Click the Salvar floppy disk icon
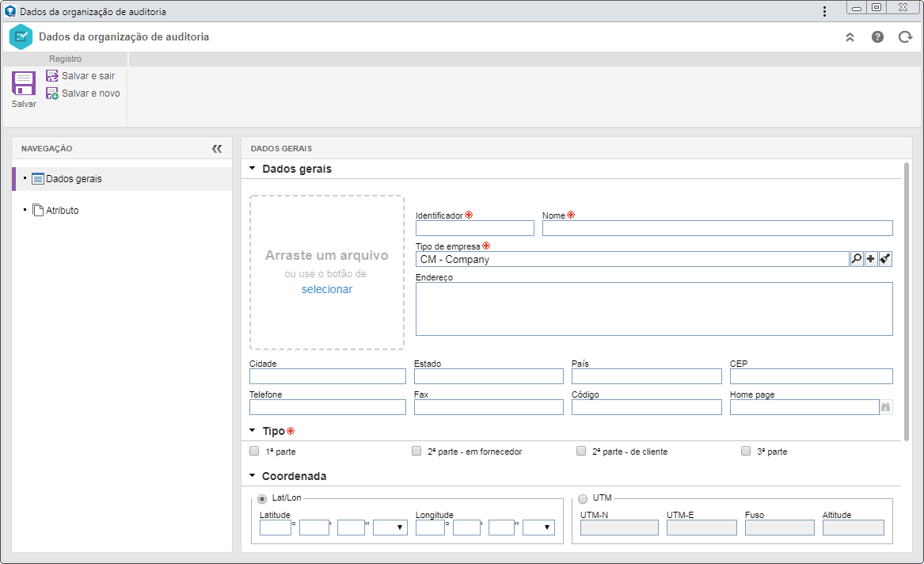 [24, 84]
